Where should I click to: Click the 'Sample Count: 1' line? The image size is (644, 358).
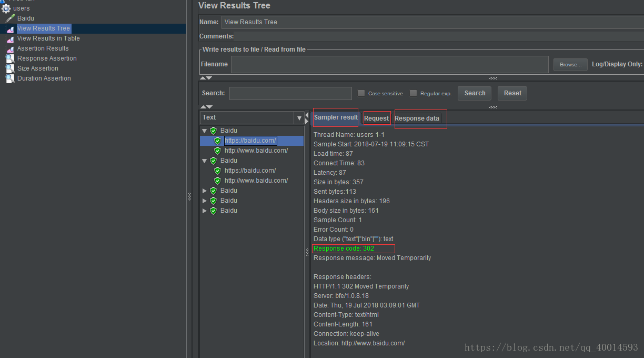click(x=338, y=220)
